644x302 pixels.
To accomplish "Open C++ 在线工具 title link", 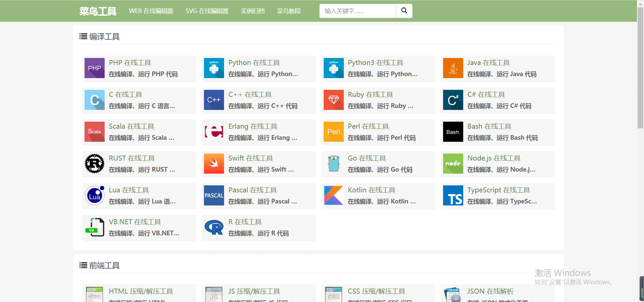I will click(x=250, y=95).
